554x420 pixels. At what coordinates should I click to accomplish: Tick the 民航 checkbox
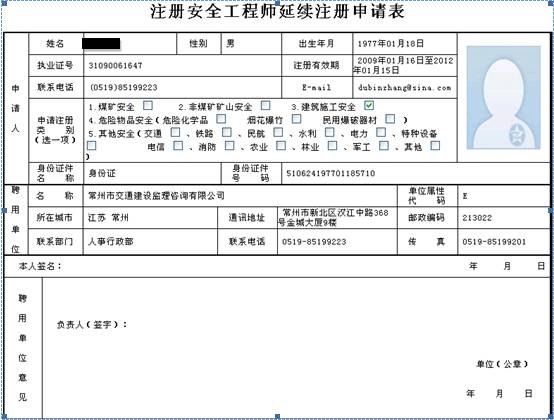coord(278,132)
